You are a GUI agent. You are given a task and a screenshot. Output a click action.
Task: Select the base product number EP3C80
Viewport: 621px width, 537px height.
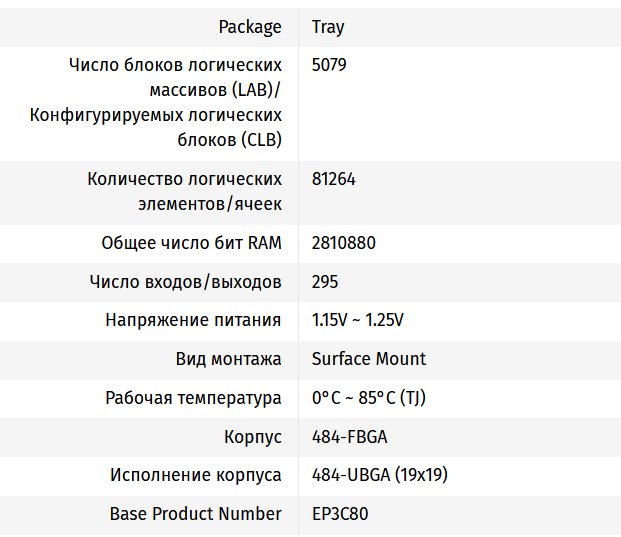point(340,514)
